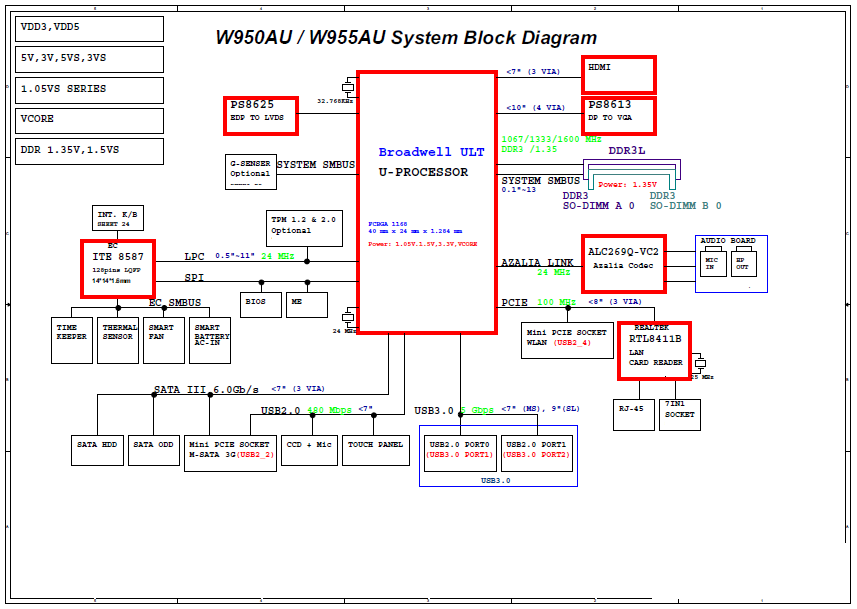This screenshot has width=857, height=609.
Task: Click the ME box
Action: pyautogui.click(x=307, y=305)
